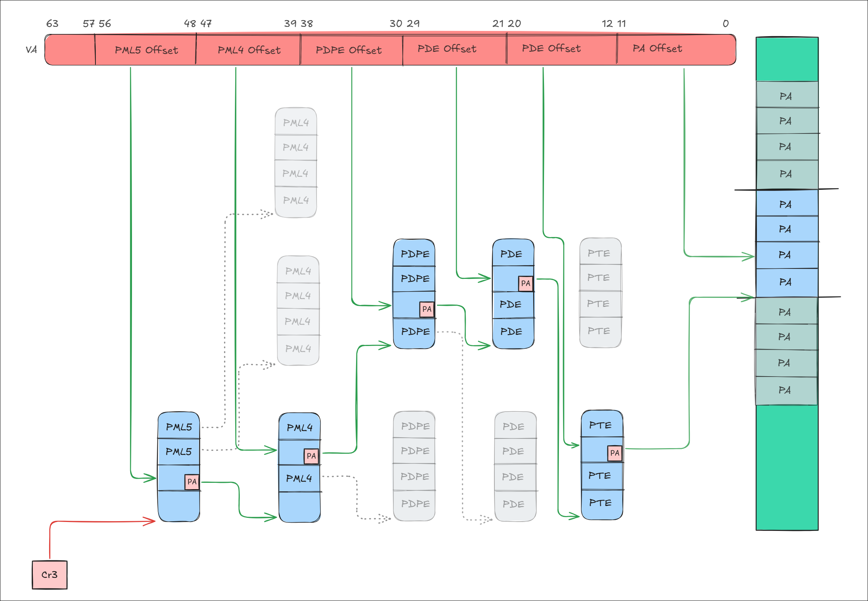Select the pink PA box in PDPE table
Image resolution: width=868 pixels, height=601 pixels.
pos(426,309)
